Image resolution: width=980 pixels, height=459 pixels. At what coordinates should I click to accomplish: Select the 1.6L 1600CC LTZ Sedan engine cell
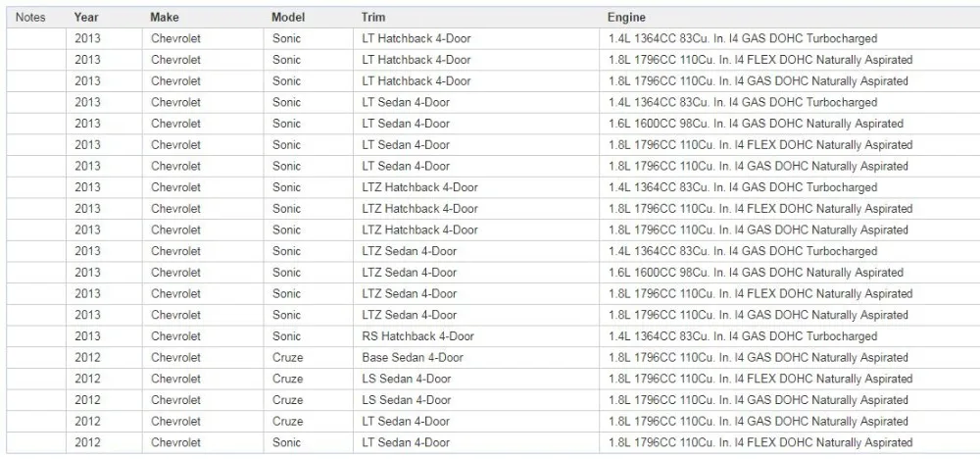tap(789, 273)
